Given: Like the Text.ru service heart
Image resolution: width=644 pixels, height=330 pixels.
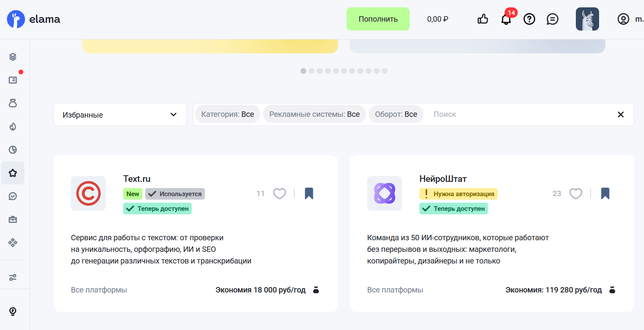Looking at the screenshot, I should 279,193.
